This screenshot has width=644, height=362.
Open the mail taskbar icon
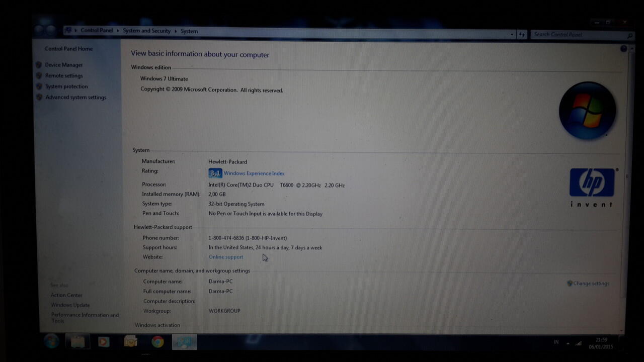131,342
